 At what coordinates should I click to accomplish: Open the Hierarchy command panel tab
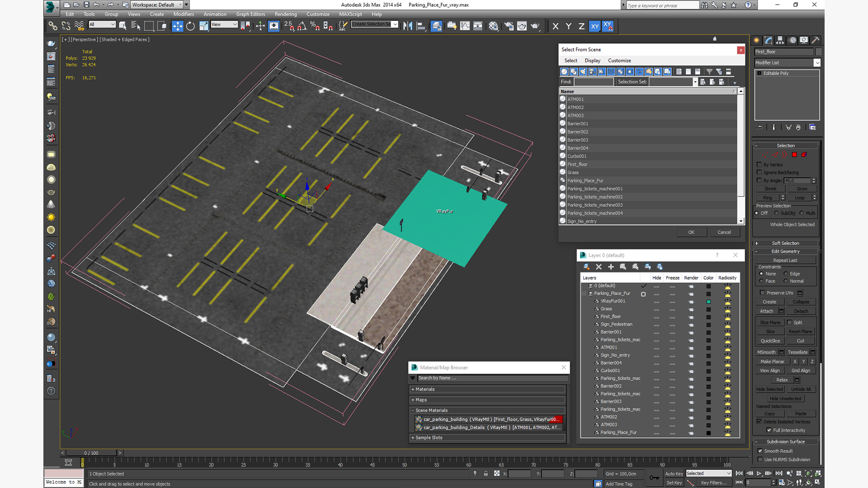[780, 40]
